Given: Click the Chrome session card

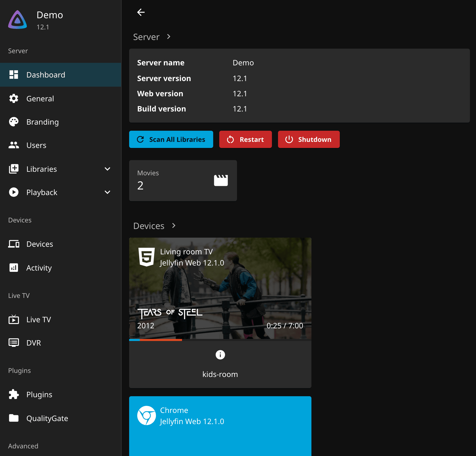Looking at the screenshot, I should [220, 426].
